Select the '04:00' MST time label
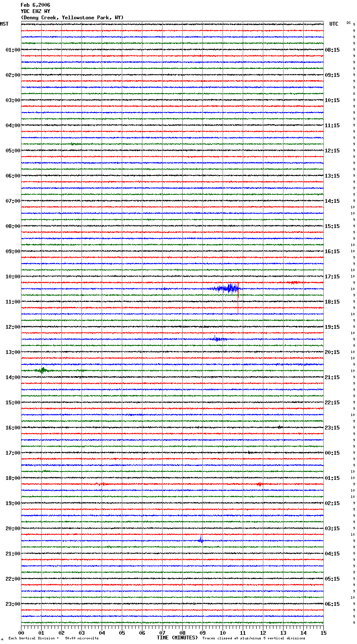Viewport: 357px width, 644px height. pos(13,126)
